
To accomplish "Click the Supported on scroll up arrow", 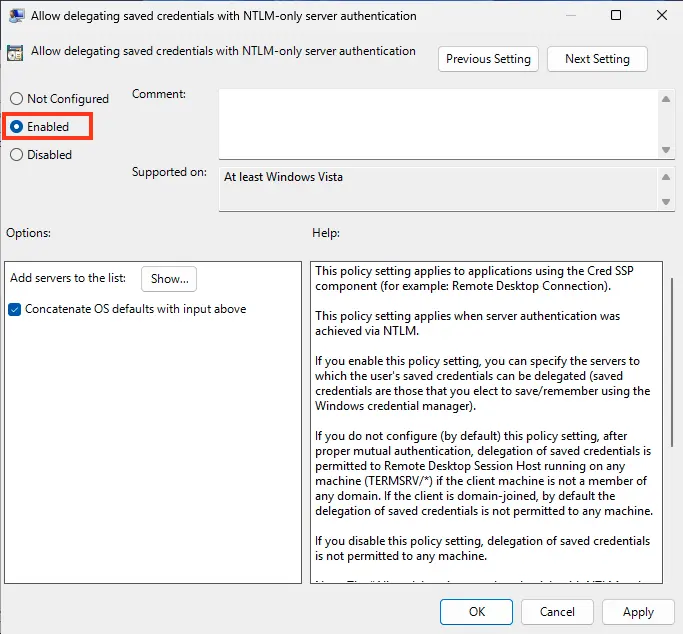I will [x=666, y=177].
